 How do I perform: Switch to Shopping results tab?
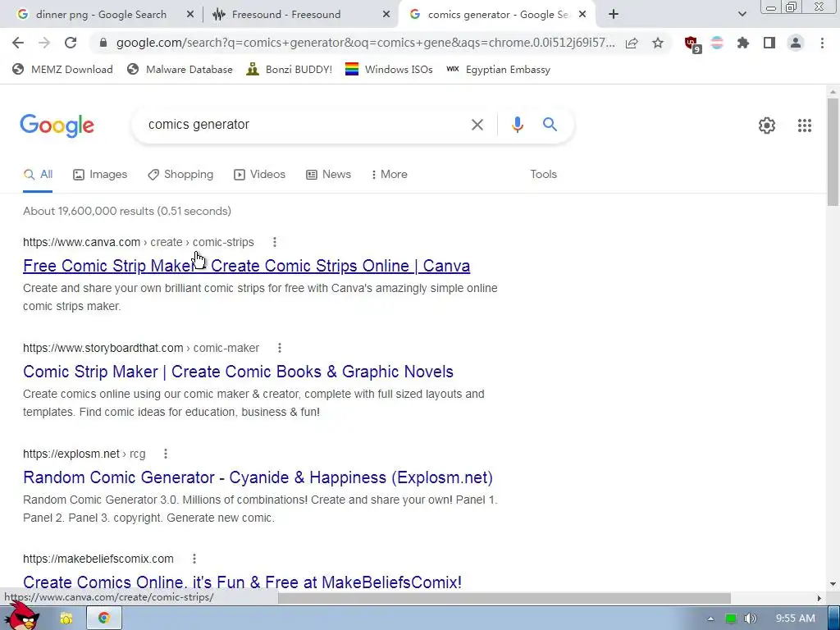coord(180,174)
